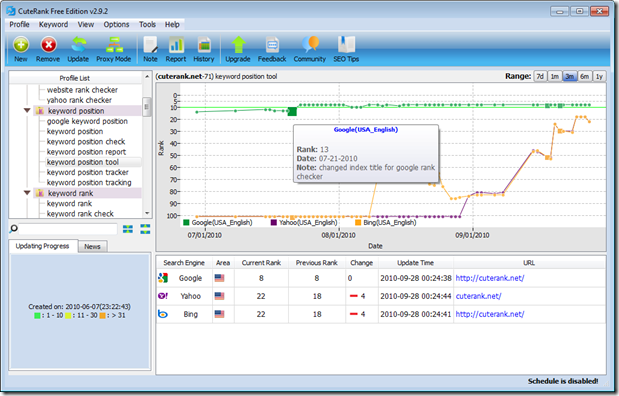Open the Community icon
Screen dimensions: 619x396
coord(310,44)
